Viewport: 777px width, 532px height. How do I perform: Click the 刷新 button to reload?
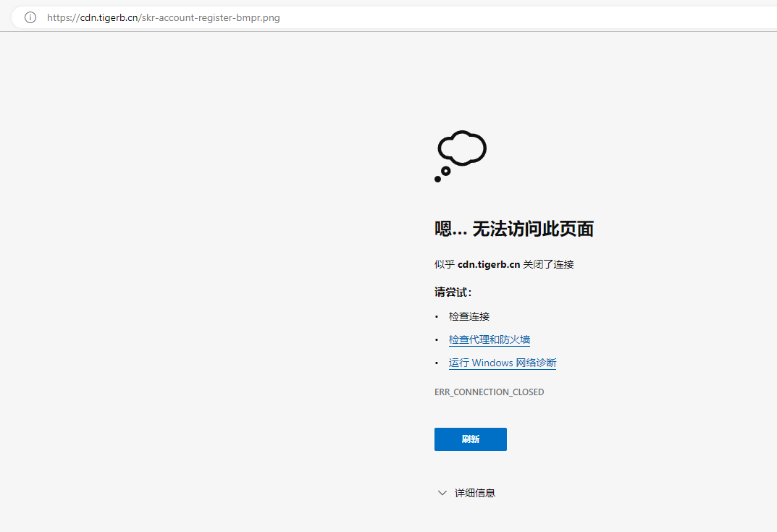tap(470, 439)
